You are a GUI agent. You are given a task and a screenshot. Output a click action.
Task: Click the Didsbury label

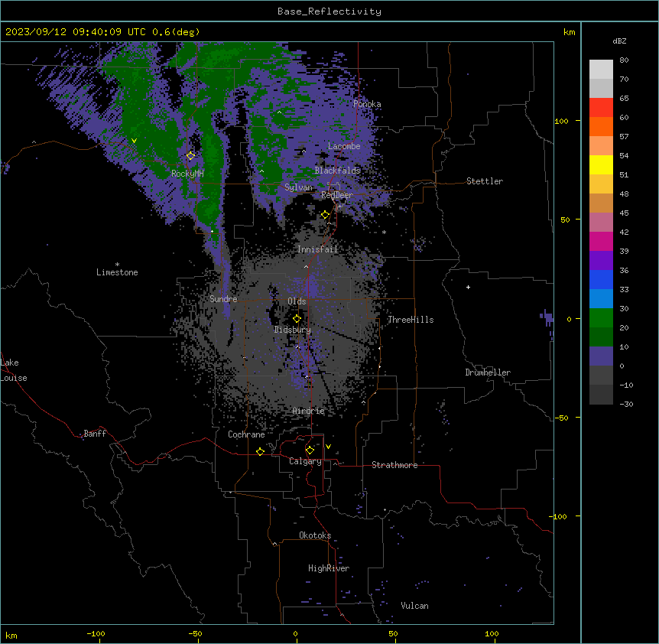(293, 330)
